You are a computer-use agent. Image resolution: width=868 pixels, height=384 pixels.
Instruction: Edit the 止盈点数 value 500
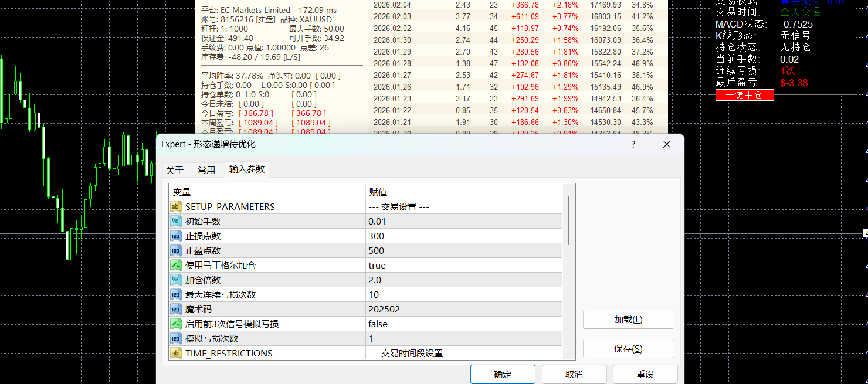tap(464, 250)
